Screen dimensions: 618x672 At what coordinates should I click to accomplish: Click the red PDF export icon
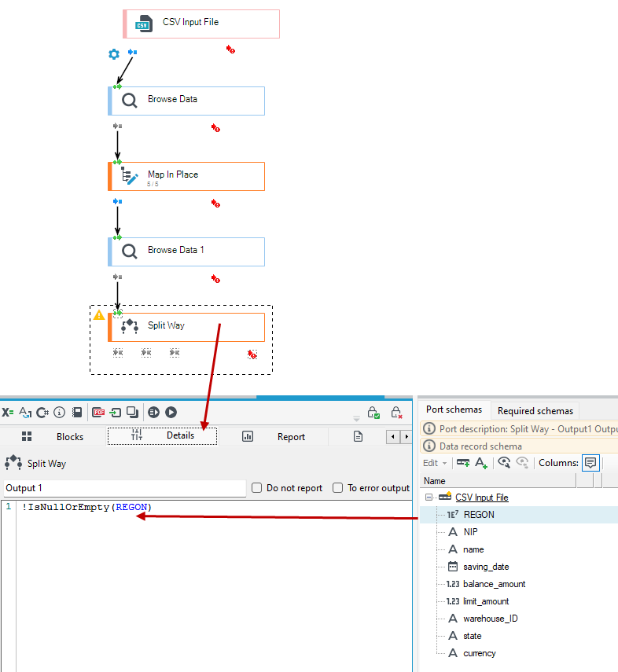[98, 413]
